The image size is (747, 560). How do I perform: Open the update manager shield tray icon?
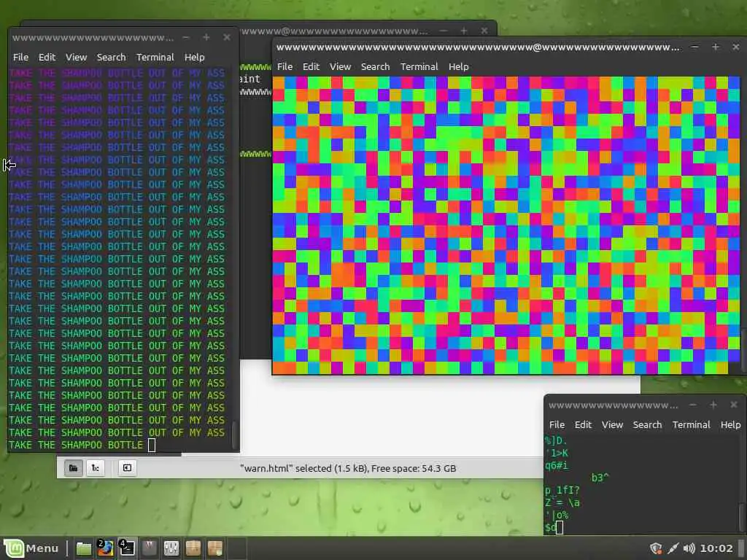point(656,548)
